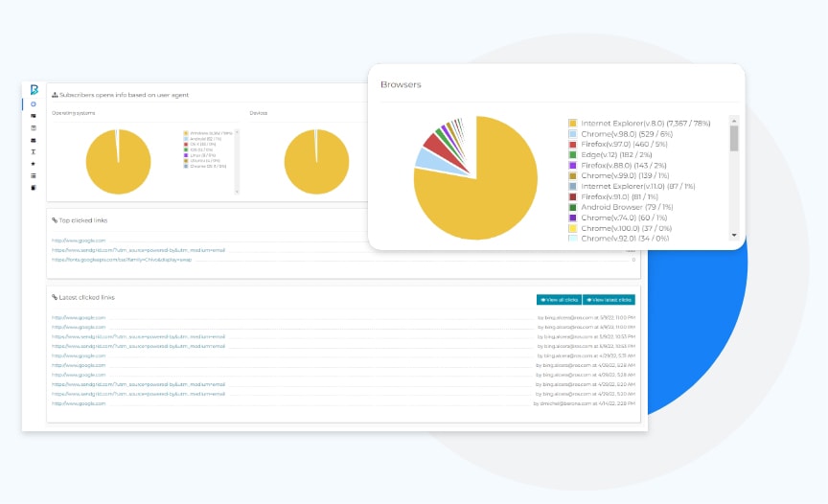Toggle the Firefox(v.91.0) legend swatch
Viewport: 828px width, 504px height.
coord(572,196)
